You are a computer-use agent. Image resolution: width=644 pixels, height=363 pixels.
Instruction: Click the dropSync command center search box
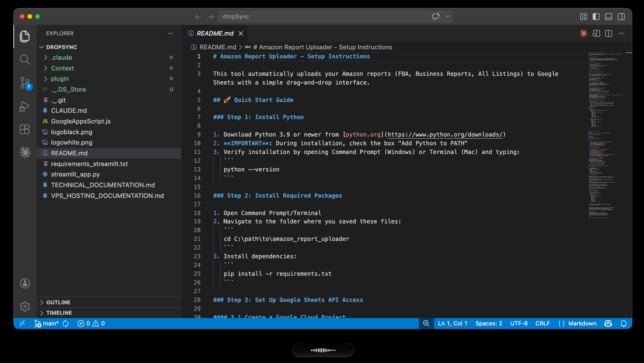(323, 16)
